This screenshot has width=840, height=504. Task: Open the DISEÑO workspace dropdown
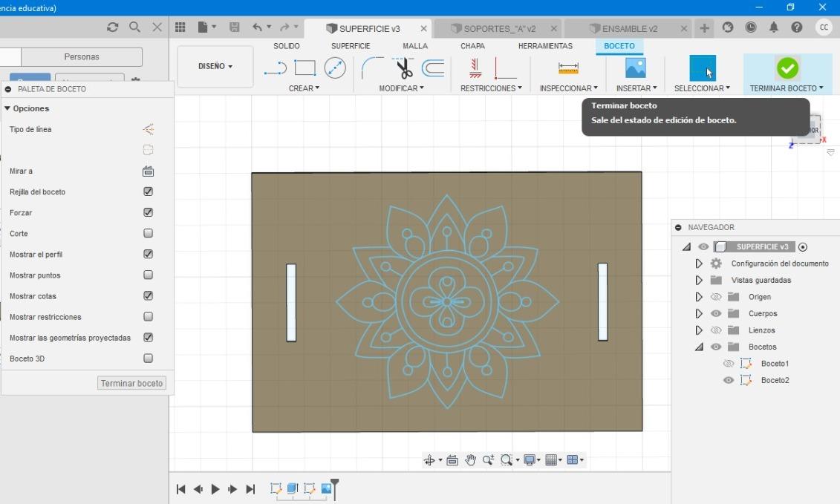tap(215, 66)
